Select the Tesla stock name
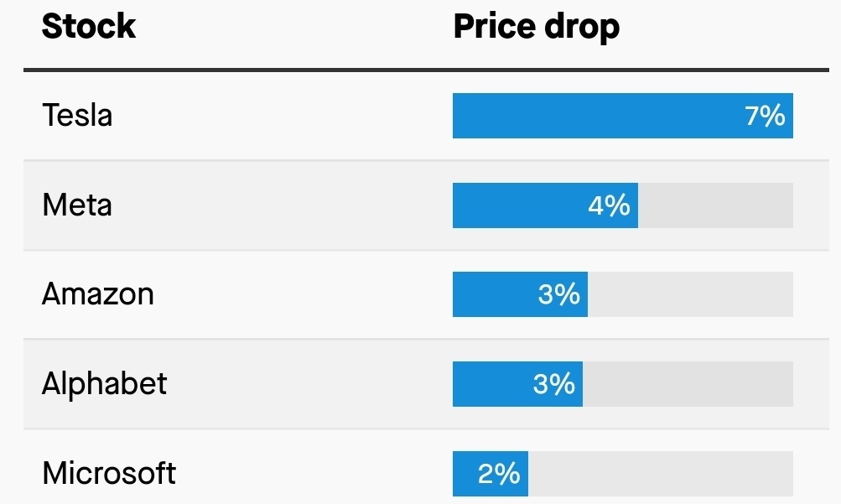This screenshot has height=504, width=841. 77,115
